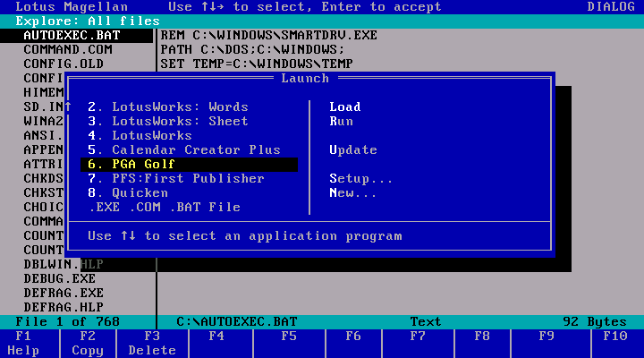The height and width of the screenshot is (358, 644).
Task: Click the C:\AUTOEXEC.BAT path in status bar
Action: pyautogui.click(x=236, y=322)
